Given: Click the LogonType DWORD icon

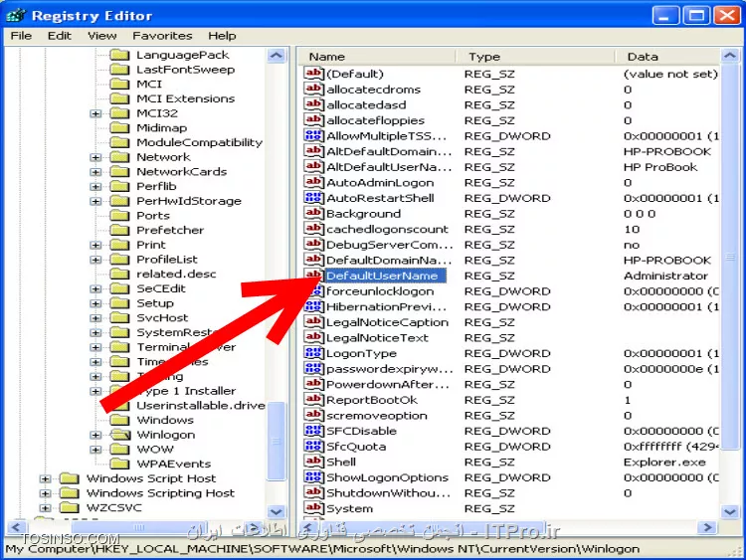Looking at the screenshot, I should point(313,353).
